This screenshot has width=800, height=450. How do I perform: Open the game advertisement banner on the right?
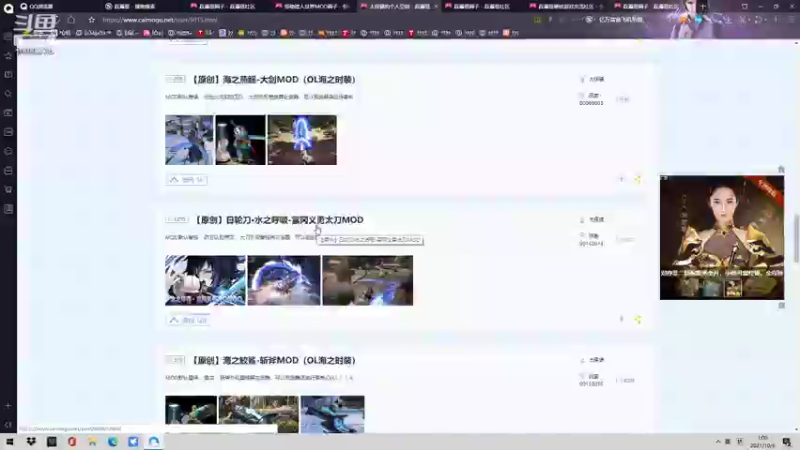pyautogui.click(x=722, y=238)
